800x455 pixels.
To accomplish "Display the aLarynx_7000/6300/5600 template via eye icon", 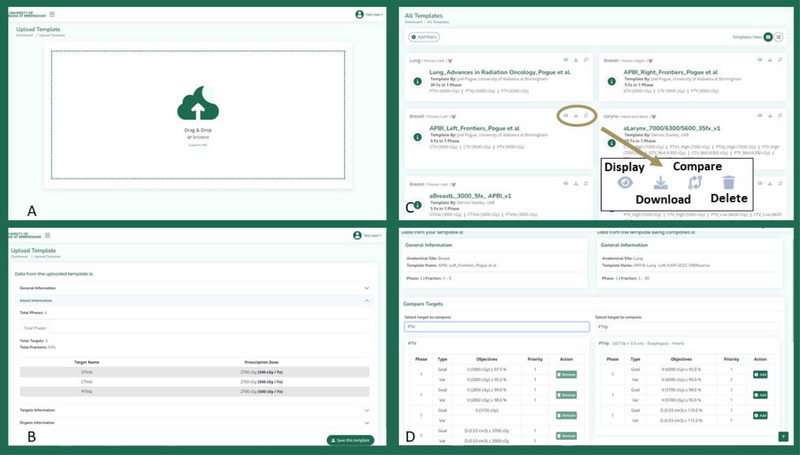I will [x=760, y=116].
